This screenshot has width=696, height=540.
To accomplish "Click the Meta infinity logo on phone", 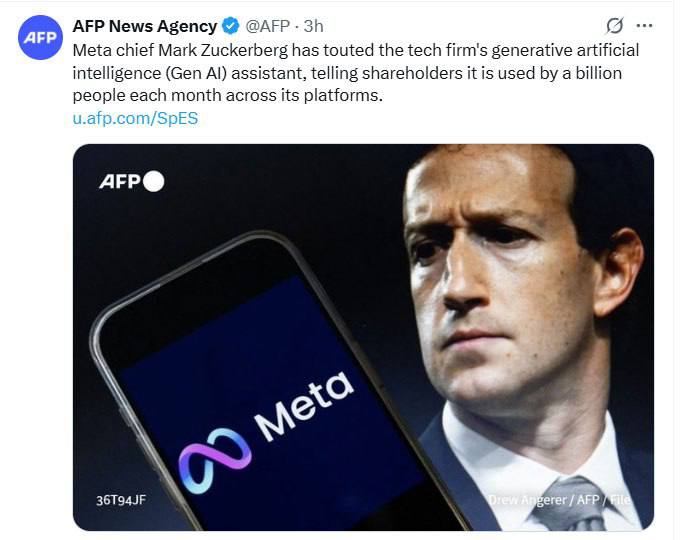I will click(x=215, y=460).
